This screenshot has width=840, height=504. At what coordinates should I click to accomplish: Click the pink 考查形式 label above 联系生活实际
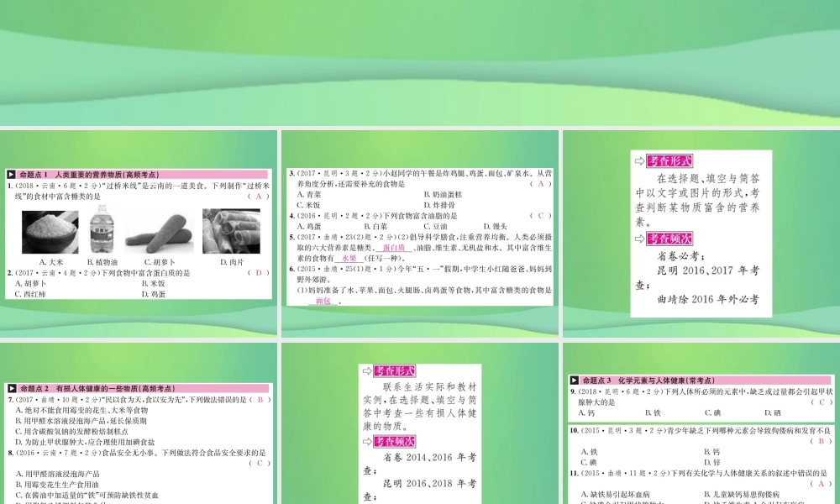pyautogui.click(x=394, y=370)
